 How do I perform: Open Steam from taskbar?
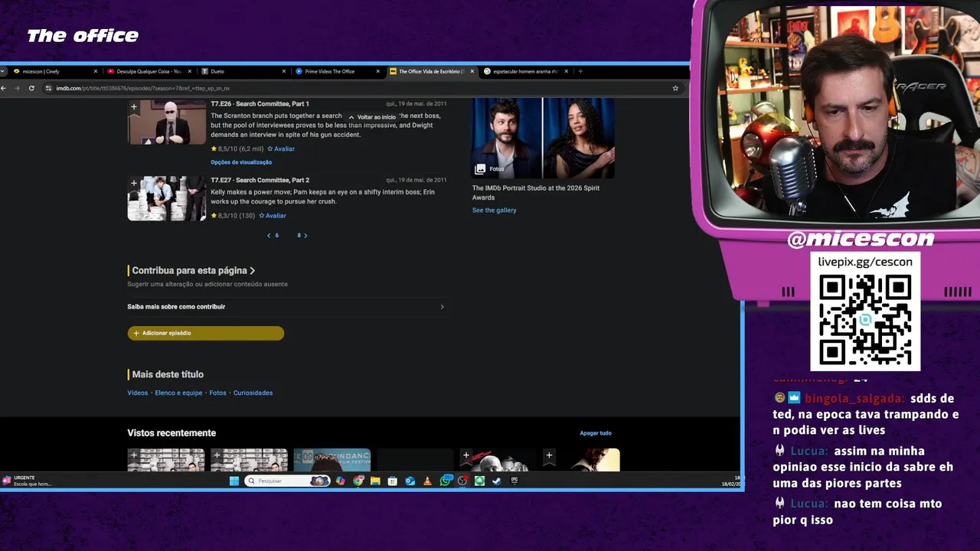coord(497,481)
